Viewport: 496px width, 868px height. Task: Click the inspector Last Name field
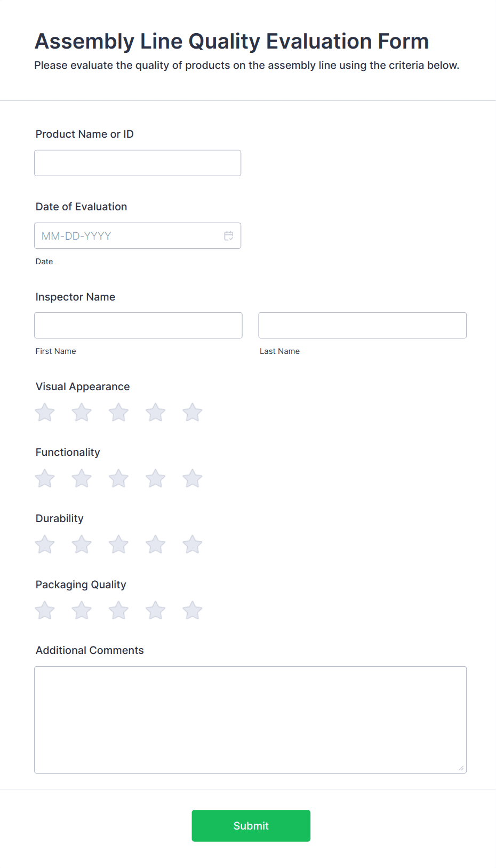pyautogui.click(x=362, y=325)
